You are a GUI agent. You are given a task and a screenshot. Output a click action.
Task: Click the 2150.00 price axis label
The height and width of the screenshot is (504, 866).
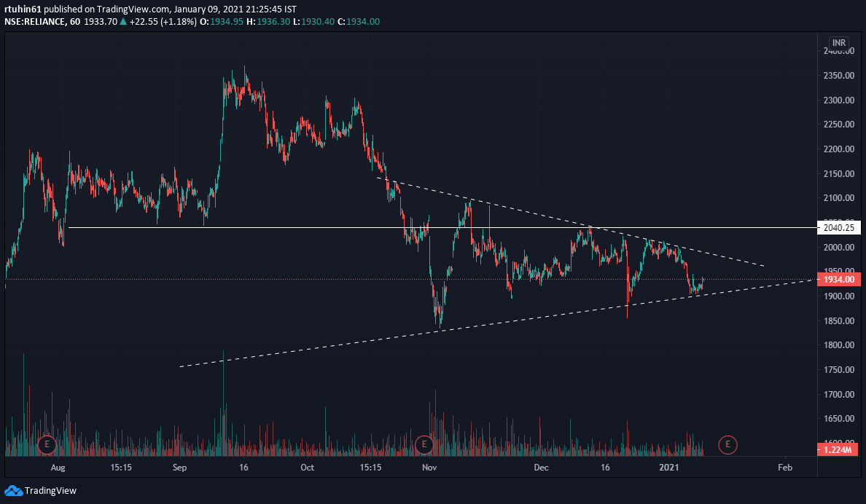(x=838, y=174)
